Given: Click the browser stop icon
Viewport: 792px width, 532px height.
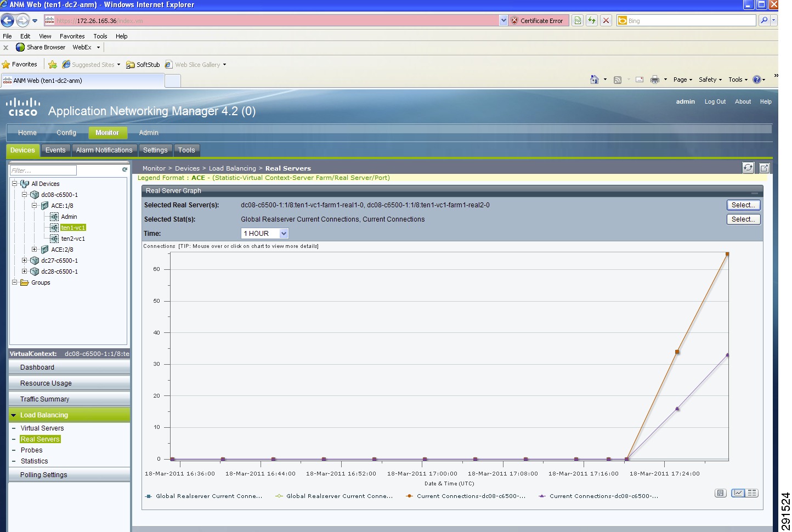Looking at the screenshot, I should [606, 20].
